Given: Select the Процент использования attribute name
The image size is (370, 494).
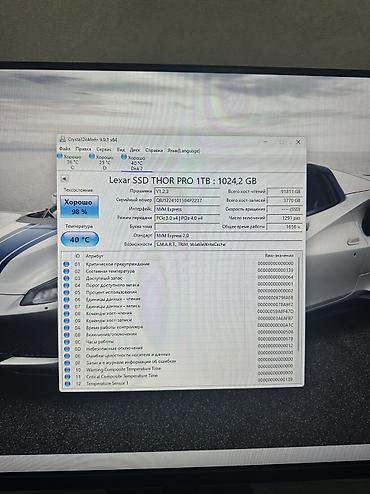Looking at the screenshot, I should [x=111, y=292].
